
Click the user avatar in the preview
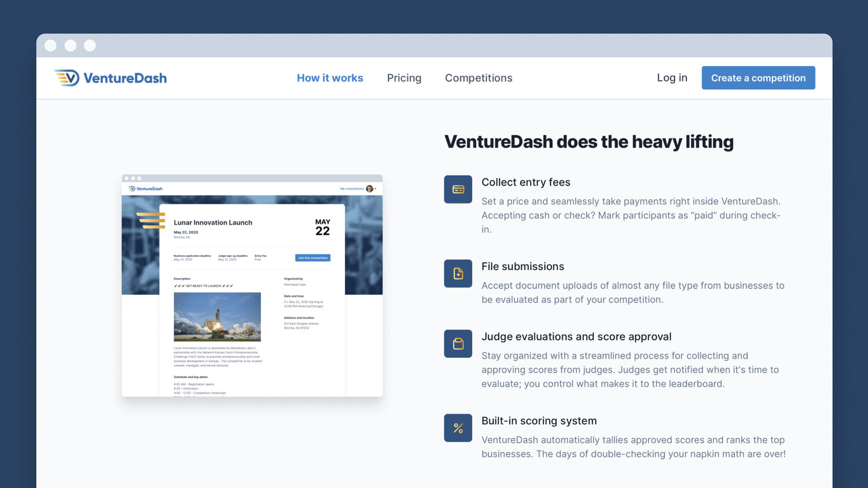tap(369, 188)
